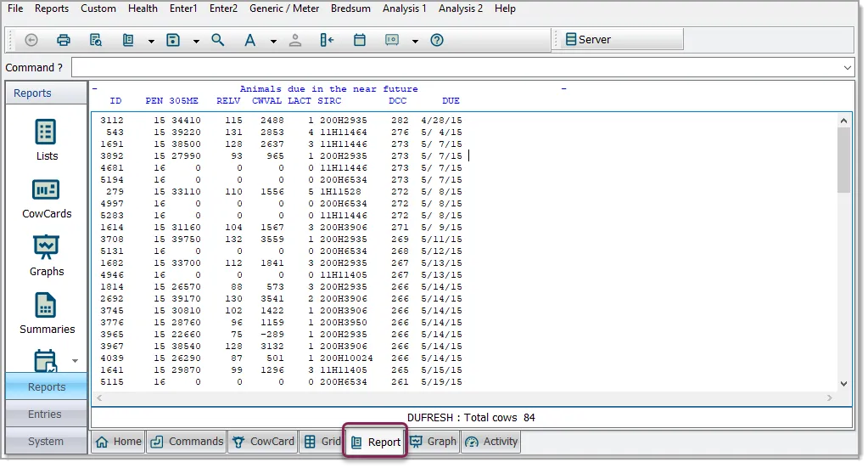The width and height of the screenshot is (868, 468).
Task: Switch to the Activity tab
Action: (491, 442)
